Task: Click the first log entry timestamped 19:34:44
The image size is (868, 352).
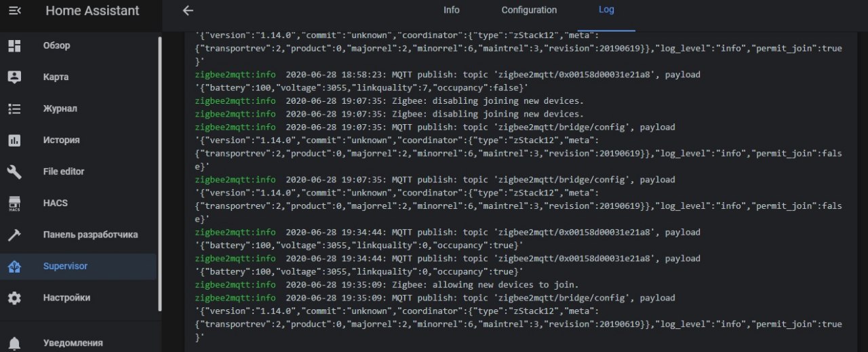Action: (x=448, y=232)
